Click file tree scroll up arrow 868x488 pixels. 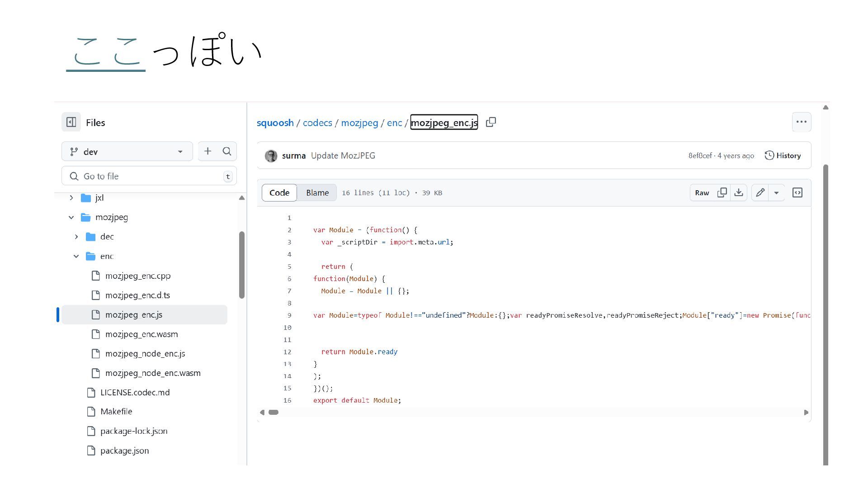coord(242,198)
